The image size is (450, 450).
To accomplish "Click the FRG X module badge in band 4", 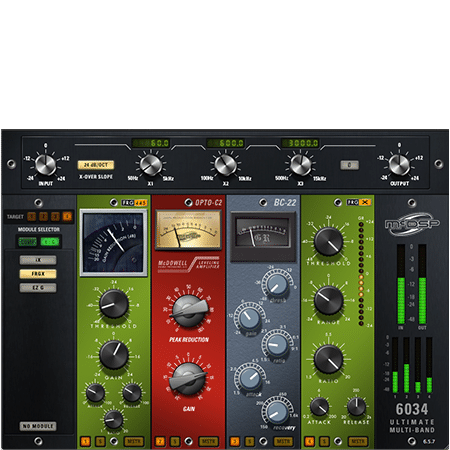I will (359, 202).
